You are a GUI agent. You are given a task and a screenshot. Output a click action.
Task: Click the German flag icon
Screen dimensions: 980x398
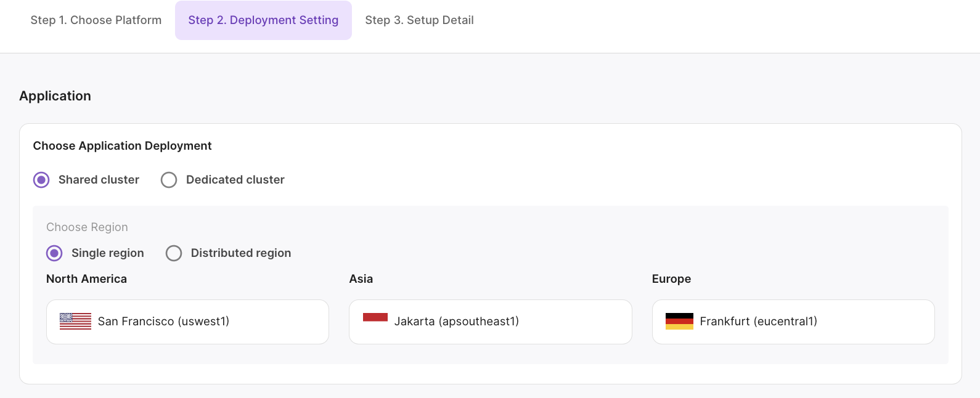[679, 321]
